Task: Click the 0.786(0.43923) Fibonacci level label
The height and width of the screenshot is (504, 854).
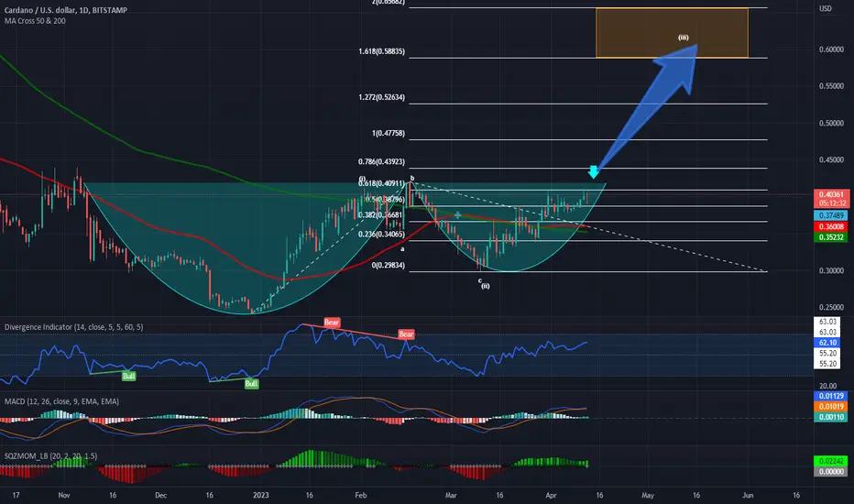Action: (x=381, y=162)
